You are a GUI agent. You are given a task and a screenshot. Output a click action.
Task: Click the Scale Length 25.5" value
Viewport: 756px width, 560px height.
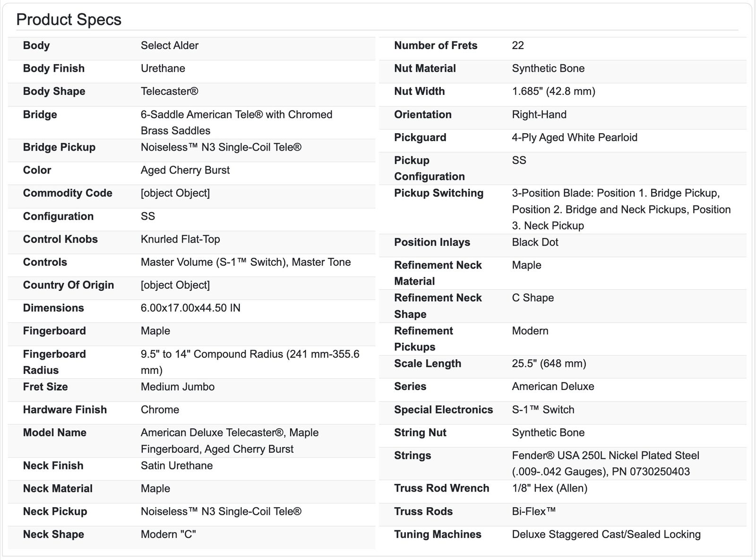(x=549, y=364)
